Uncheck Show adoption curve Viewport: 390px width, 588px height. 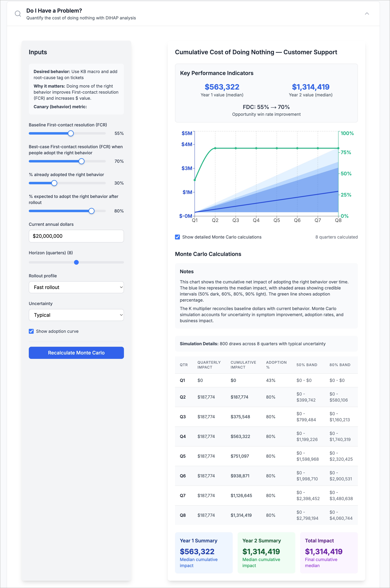(31, 331)
